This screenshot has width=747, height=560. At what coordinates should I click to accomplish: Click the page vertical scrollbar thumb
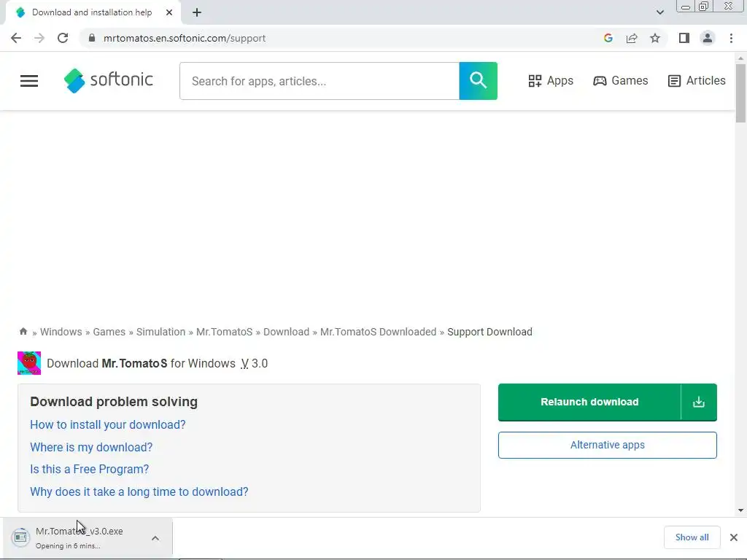pos(740,93)
